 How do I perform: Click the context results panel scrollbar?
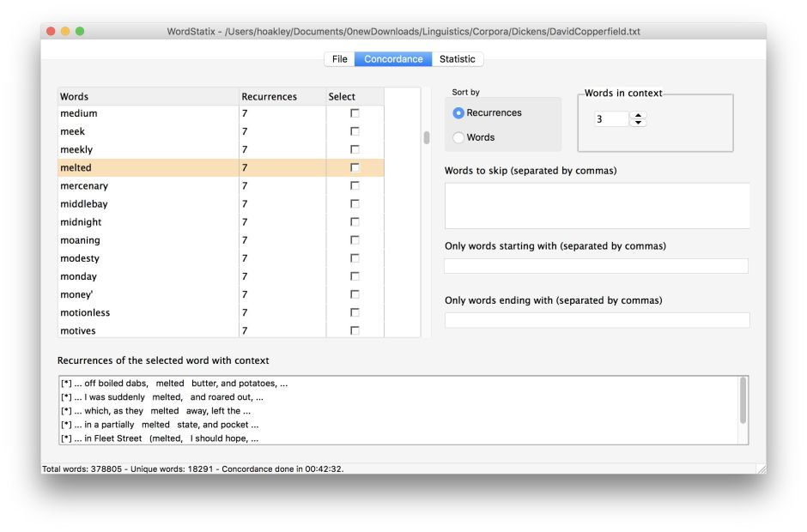[x=743, y=402]
